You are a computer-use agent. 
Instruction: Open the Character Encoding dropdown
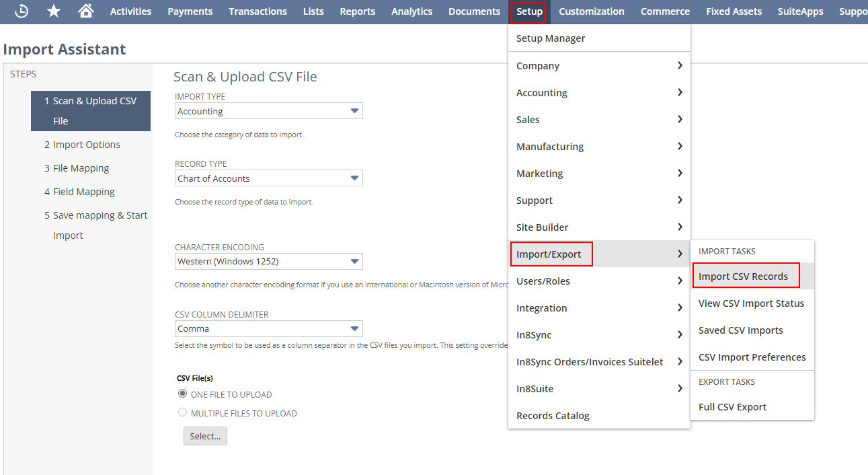click(x=269, y=261)
